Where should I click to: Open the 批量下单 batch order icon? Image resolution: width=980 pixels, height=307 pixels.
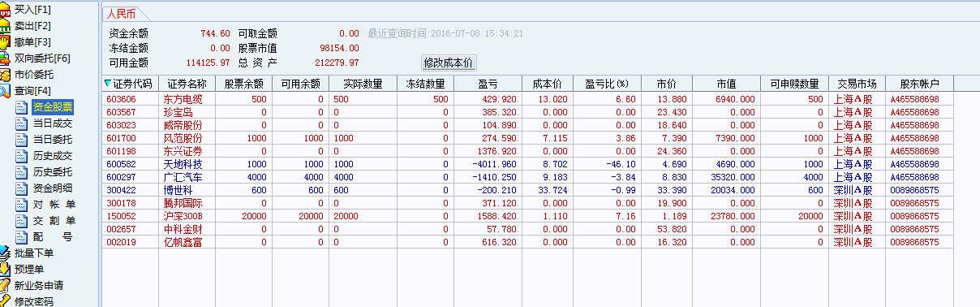pyautogui.click(x=6, y=253)
